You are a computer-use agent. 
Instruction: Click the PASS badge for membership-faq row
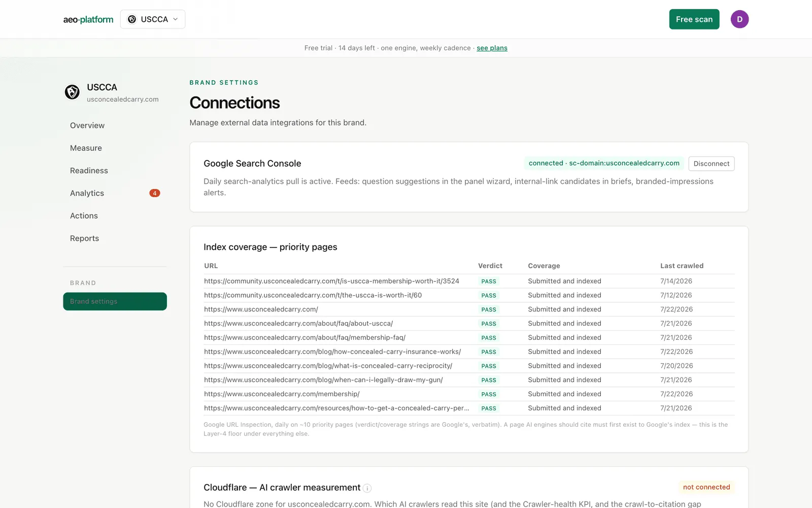489,338
